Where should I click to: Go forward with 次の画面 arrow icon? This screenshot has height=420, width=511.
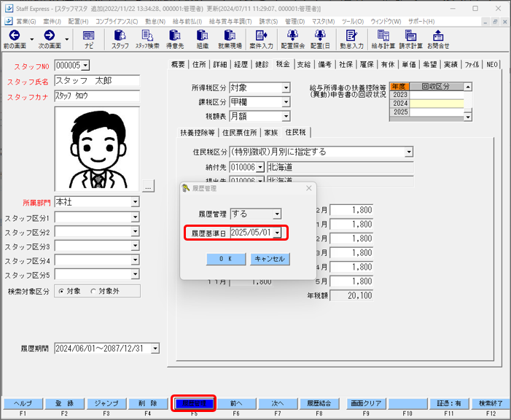coord(50,35)
